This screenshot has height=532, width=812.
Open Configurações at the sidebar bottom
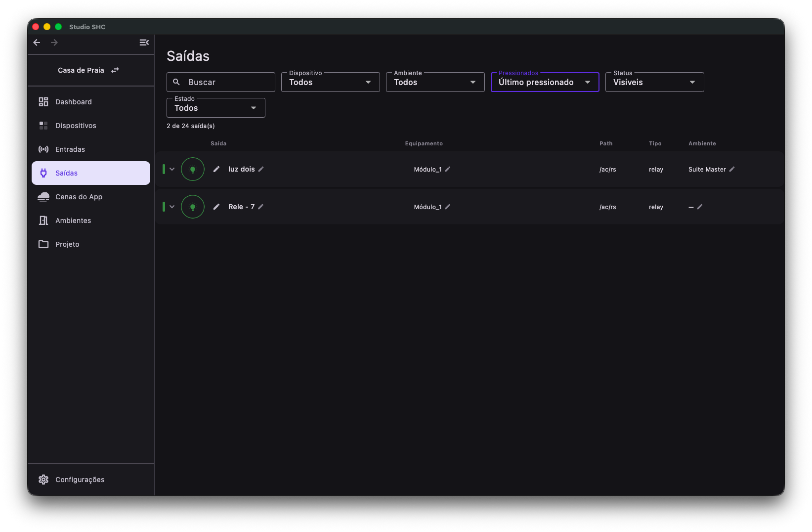(91, 480)
